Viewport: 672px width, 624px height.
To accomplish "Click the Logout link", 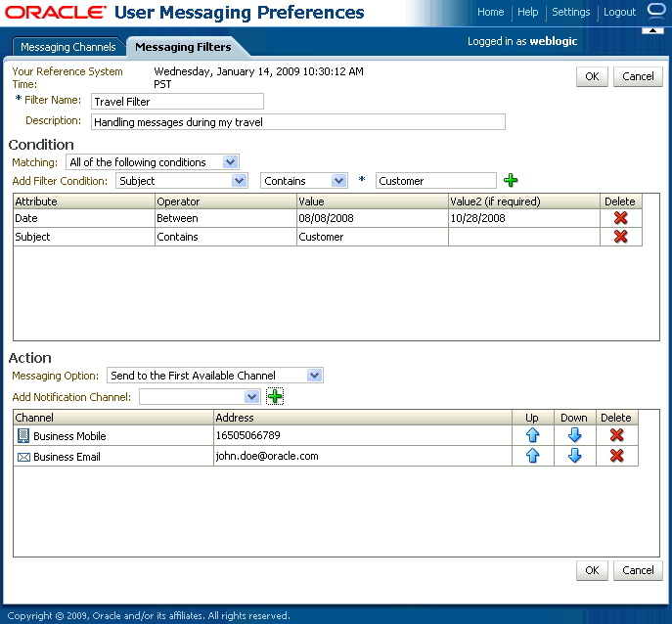I will click(620, 12).
